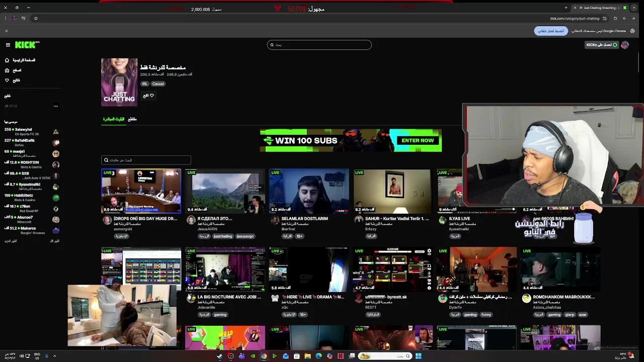Click the DylerTv channel avatar

click(443, 299)
